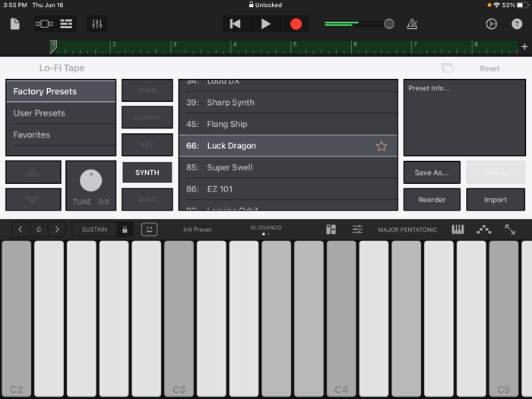Open keyboard settings sliders icon
This screenshot has width=532, height=399.
(x=357, y=230)
